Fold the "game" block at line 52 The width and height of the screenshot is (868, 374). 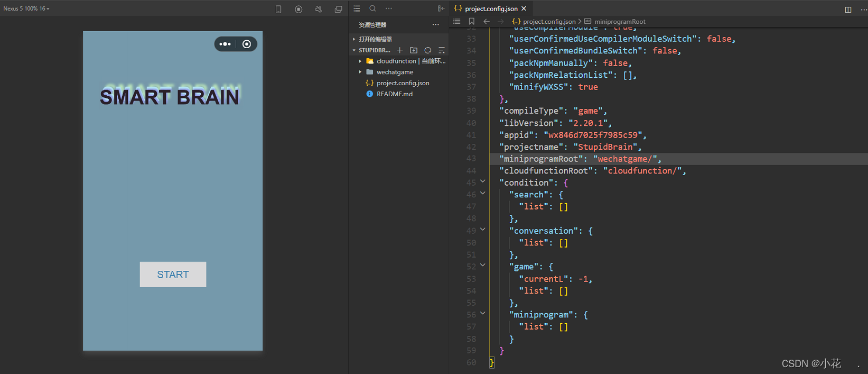click(483, 266)
